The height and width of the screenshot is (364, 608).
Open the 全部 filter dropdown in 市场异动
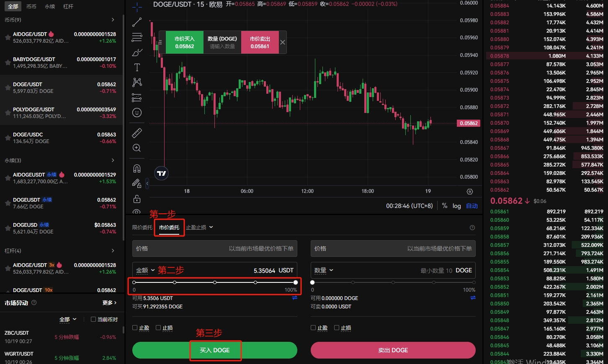pos(68,319)
